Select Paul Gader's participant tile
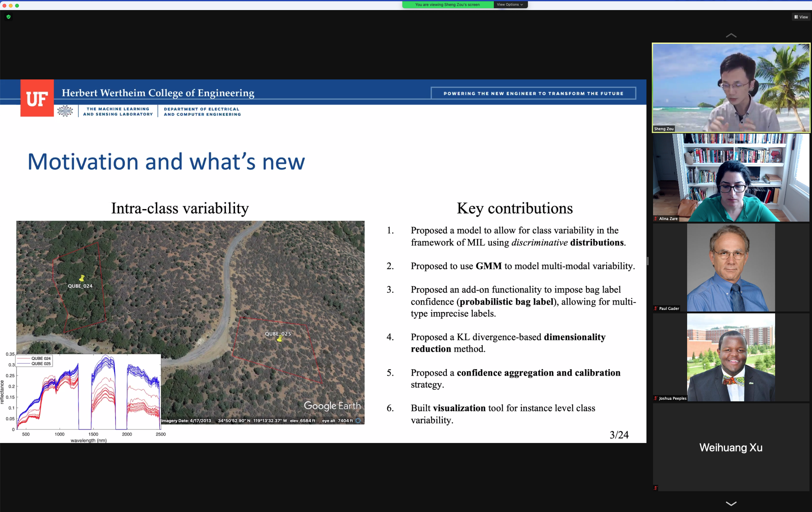This screenshot has width=812, height=512. [x=731, y=268]
